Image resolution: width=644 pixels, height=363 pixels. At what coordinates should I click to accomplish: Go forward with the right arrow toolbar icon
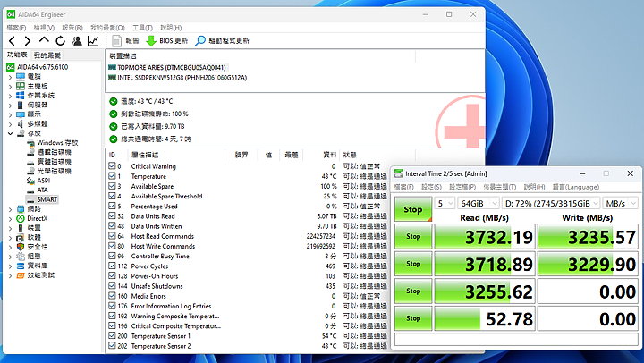pyautogui.click(x=27, y=40)
